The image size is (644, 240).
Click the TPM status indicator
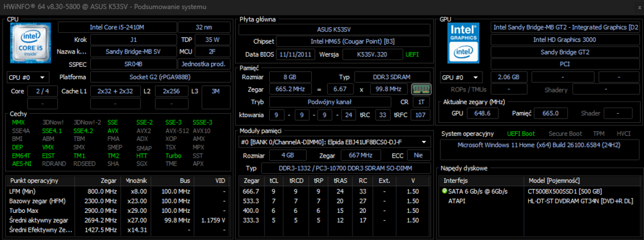[x=598, y=134]
